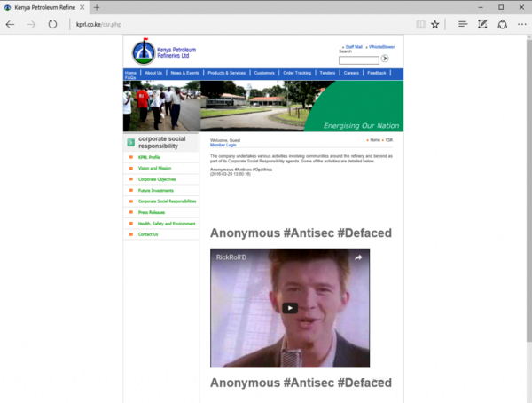Click the page vertical scrollbar
The height and width of the screenshot is (403, 532).
point(529,190)
